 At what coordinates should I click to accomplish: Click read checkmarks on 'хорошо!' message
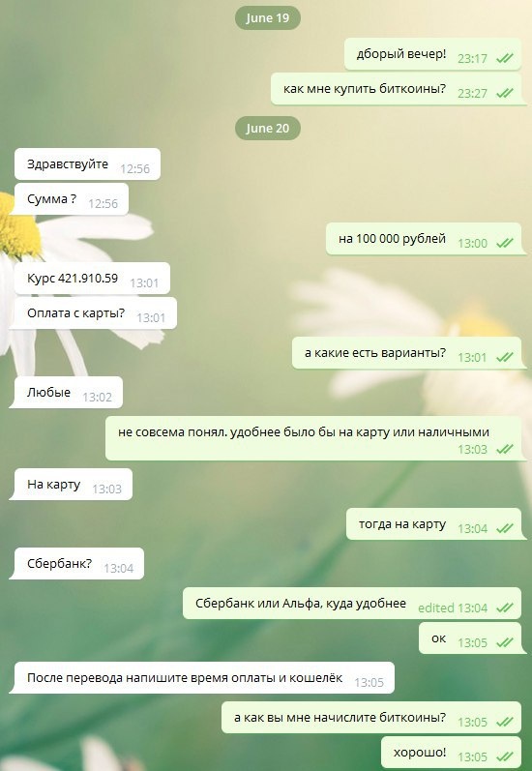coord(505,756)
